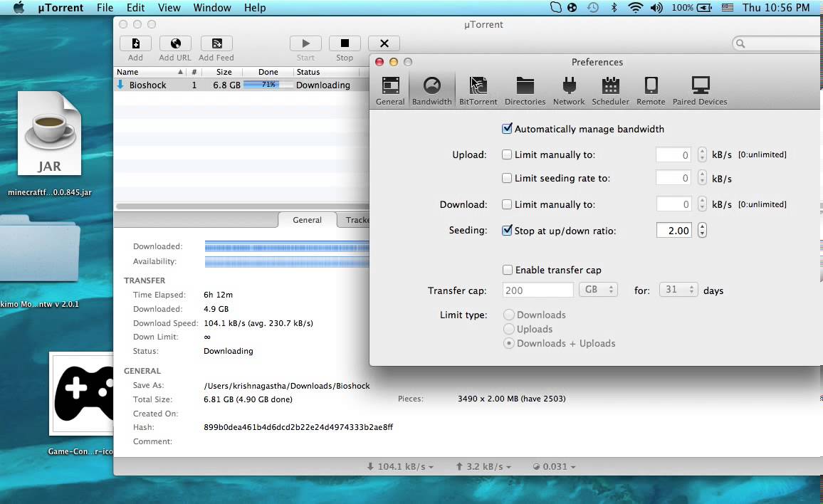Click the Stop torrent toolbar button
The image size is (823, 504).
[345, 43]
